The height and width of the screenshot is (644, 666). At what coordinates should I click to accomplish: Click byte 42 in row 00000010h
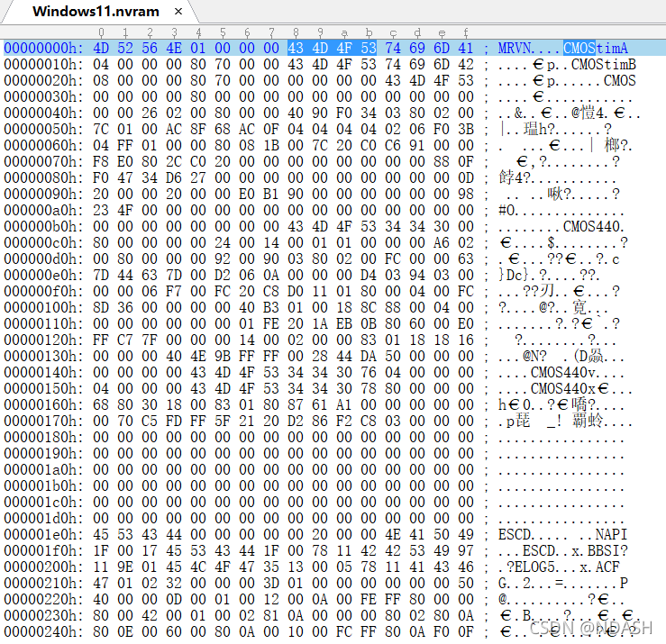click(466, 65)
